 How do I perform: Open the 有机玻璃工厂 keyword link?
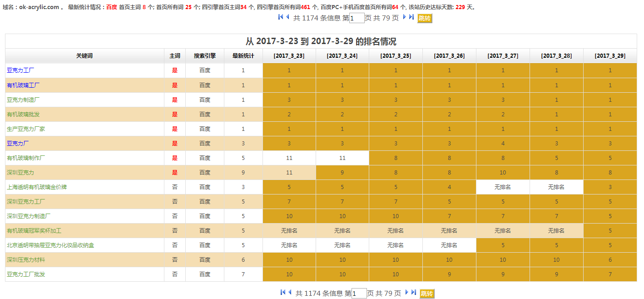[x=23, y=85]
